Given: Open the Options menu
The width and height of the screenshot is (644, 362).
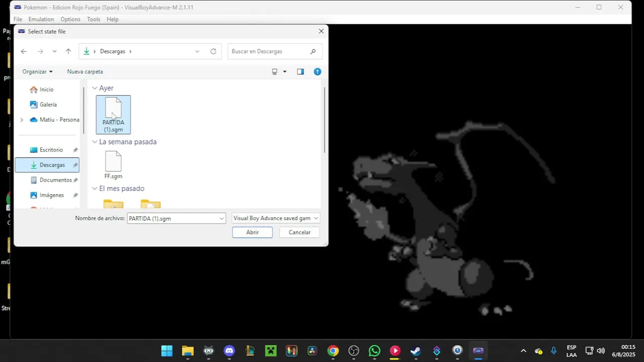Looking at the screenshot, I should coord(70,19).
